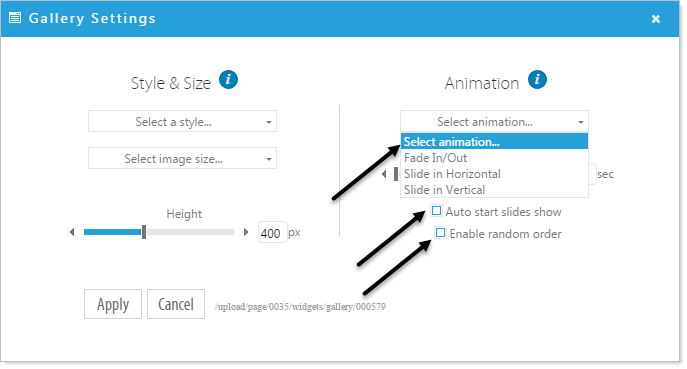Click the upload path text /upload/page/0035/widgets/gallery/000579
The width and height of the screenshot is (687, 369).
pos(301,307)
